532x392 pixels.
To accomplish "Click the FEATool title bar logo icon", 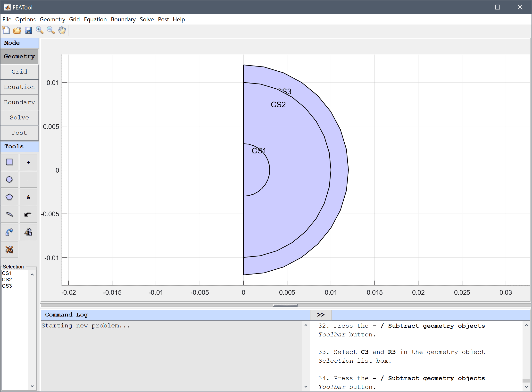I will click(x=8, y=7).
